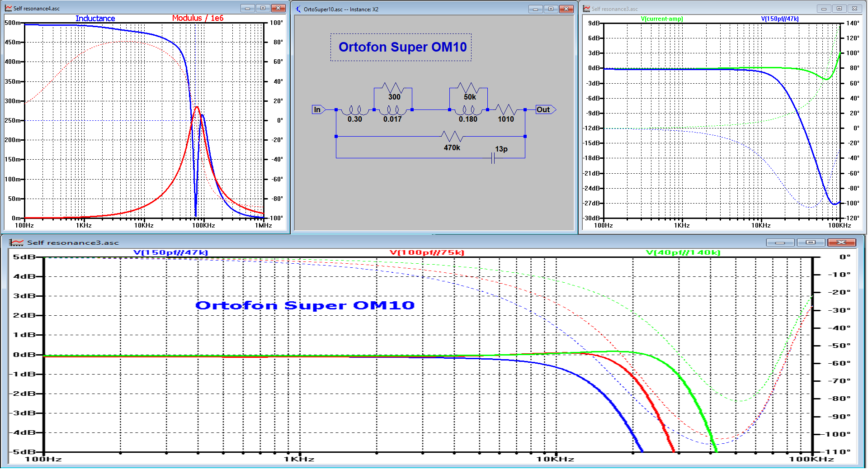Click the 13p capacitor value text
Viewport: 868px width, 470px height.
tap(501, 149)
